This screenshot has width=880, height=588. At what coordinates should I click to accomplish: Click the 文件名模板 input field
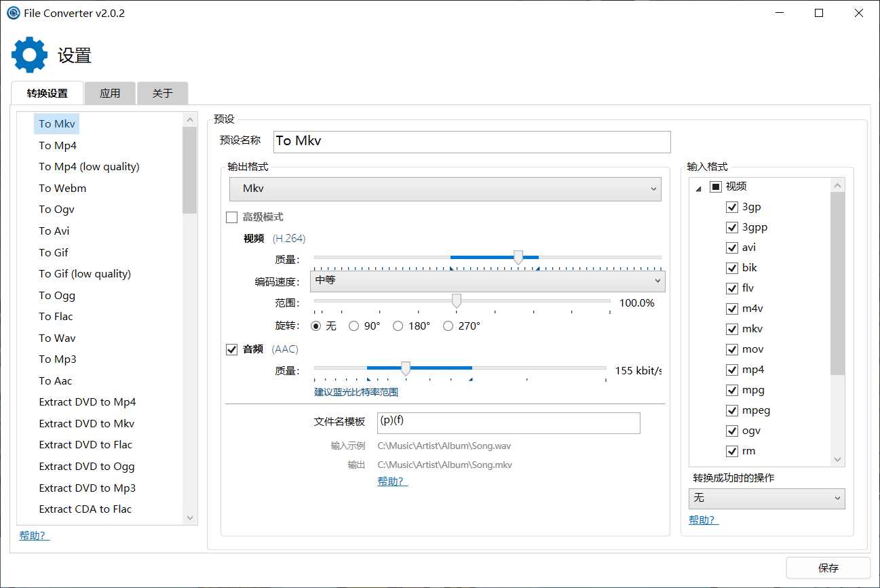click(508, 423)
